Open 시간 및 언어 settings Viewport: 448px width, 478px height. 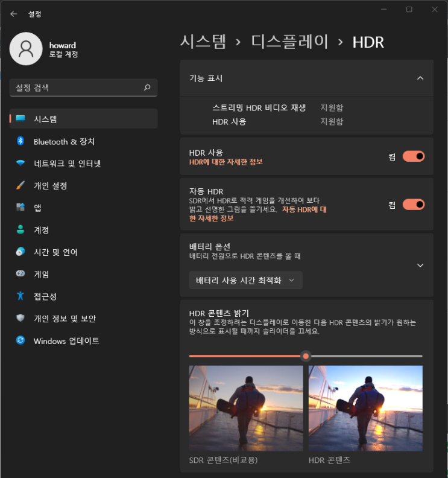tap(83, 252)
